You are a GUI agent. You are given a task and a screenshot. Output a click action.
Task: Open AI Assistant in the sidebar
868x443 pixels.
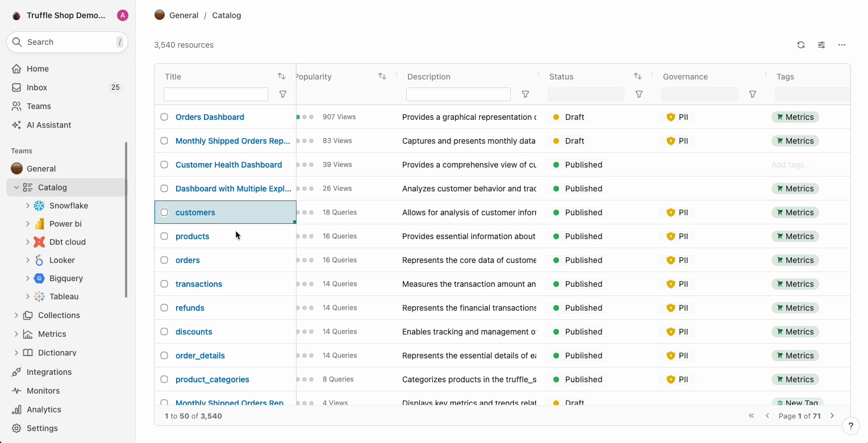[x=49, y=125]
